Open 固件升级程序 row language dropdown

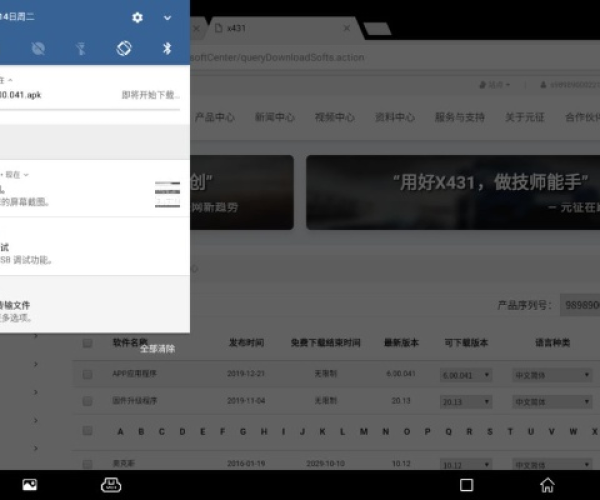tap(552, 402)
